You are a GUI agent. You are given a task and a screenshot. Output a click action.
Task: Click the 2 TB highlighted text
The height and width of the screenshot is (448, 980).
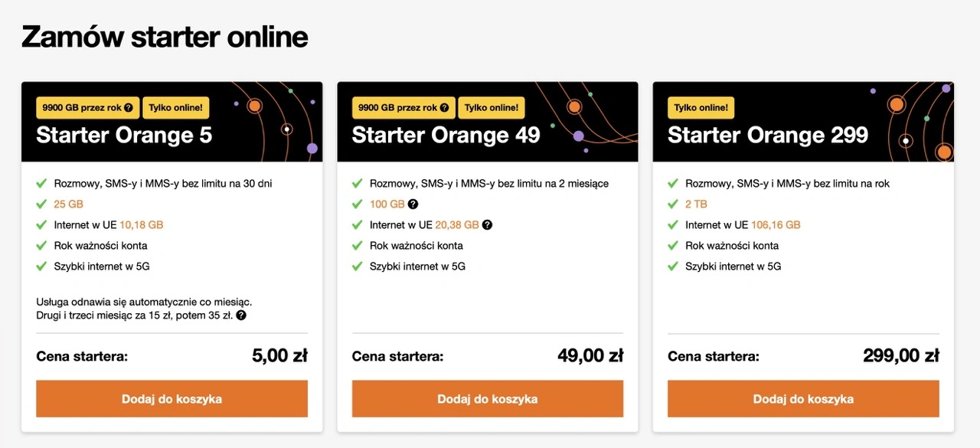697,204
